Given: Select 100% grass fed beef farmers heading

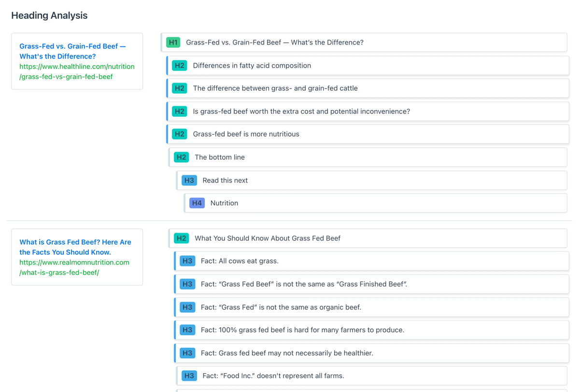Looking at the screenshot, I should coord(302,330).
